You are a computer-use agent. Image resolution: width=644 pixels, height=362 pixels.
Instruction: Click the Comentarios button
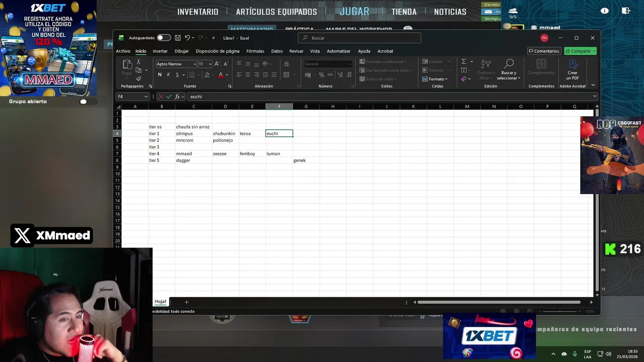click(x=544, y=51)
